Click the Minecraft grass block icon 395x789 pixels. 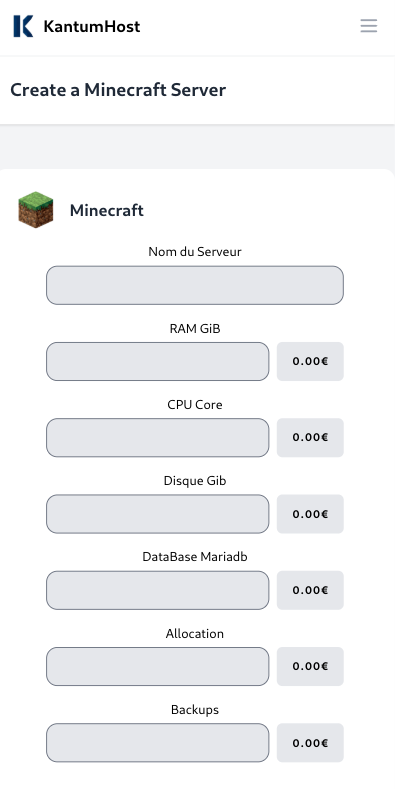tap(36, 210)
